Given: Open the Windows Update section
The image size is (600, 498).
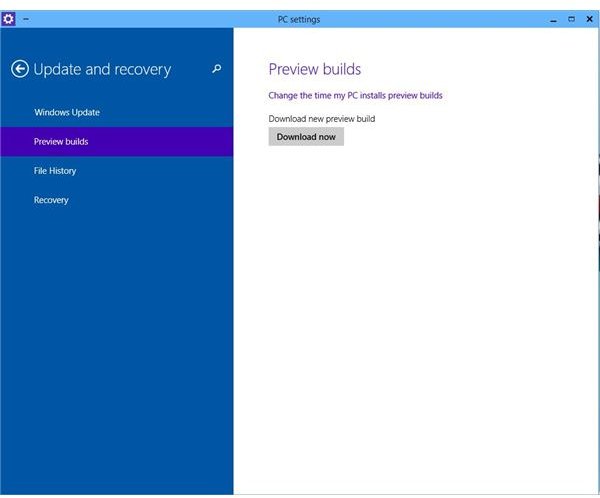Looking at the screenshot, I should pyautogui.click(x=116, y=112).
